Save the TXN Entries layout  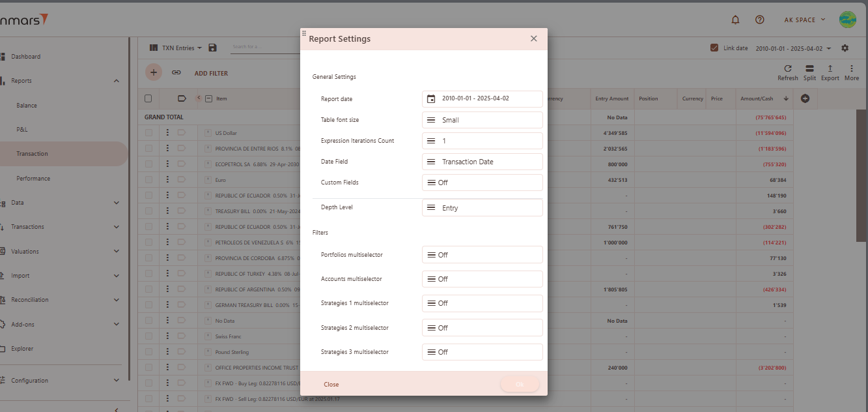click(212, 48)
